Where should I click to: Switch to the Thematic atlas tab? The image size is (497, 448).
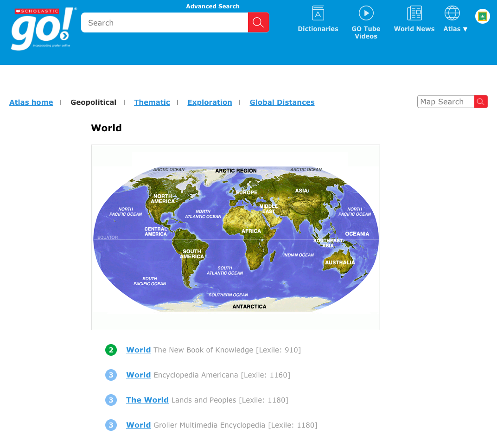(152, 102)
